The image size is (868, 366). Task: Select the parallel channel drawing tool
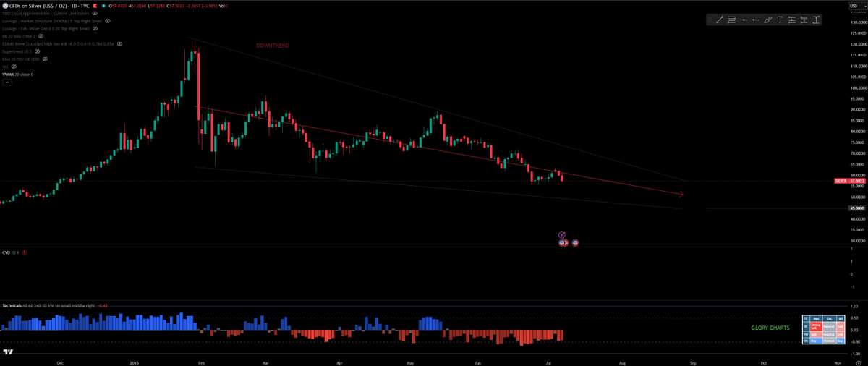coord(731,20)
